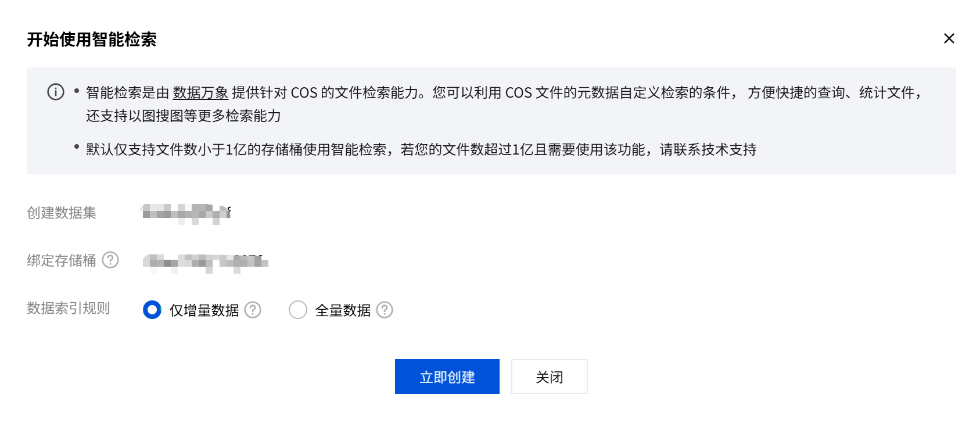Click the dialog title 开始使用智能检索
This screenshot has width=980, height=423.
pyautogui.click(x=92, y=40)
